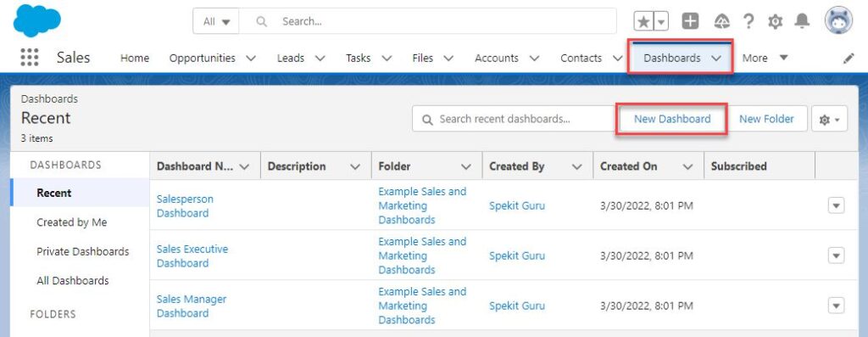The width and height of the screenshot is (868, 337).
Task: Click the Search recent dashboards field
Action: pos(514,119)
